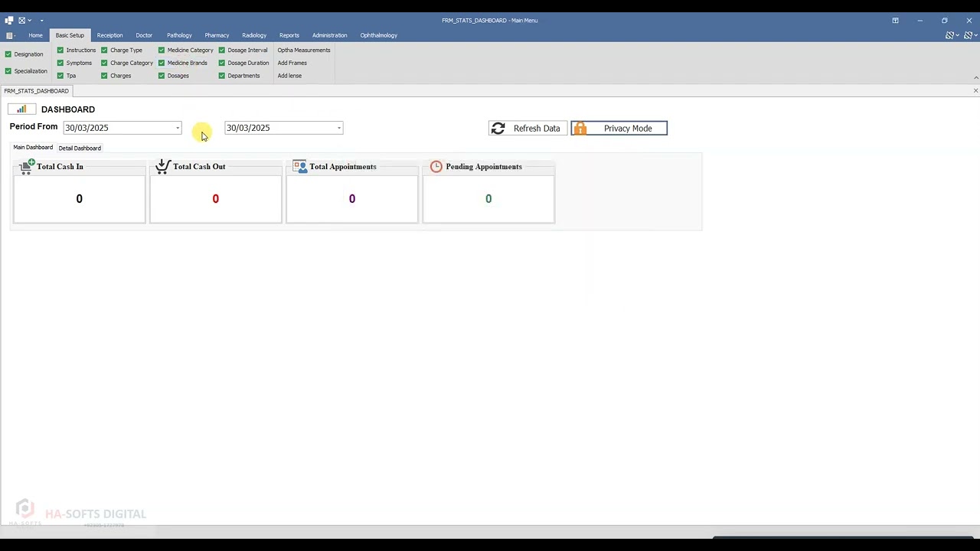Image resolution: width=980 pixels, height=551 pixels.
Task: Open Optha Measurements
Action: [304, 51]
